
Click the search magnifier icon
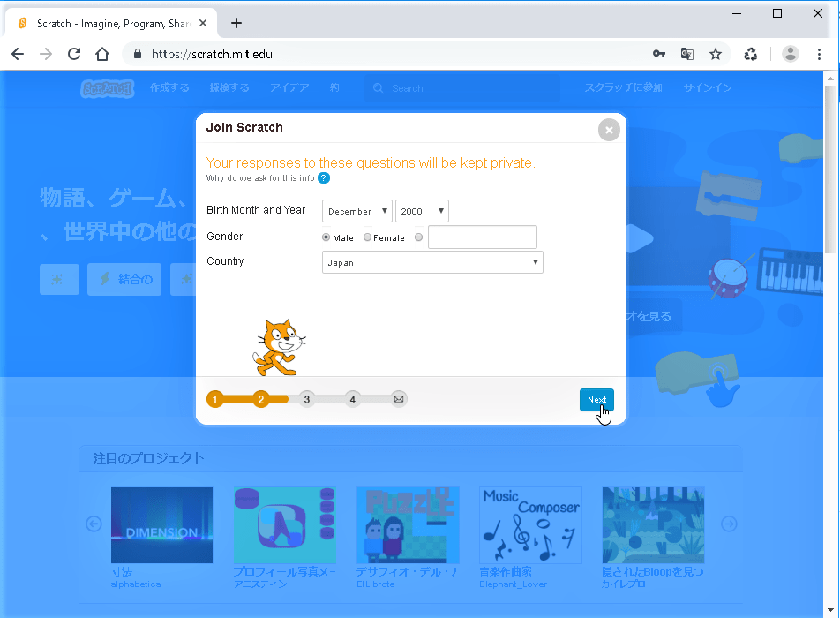click(379, 88)
